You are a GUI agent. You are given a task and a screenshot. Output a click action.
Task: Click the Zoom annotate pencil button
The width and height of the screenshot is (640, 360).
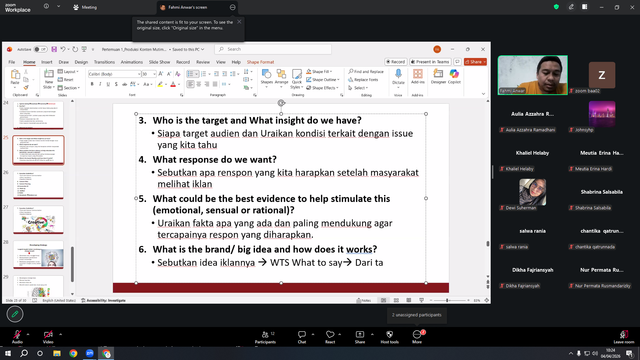point(15,314)
